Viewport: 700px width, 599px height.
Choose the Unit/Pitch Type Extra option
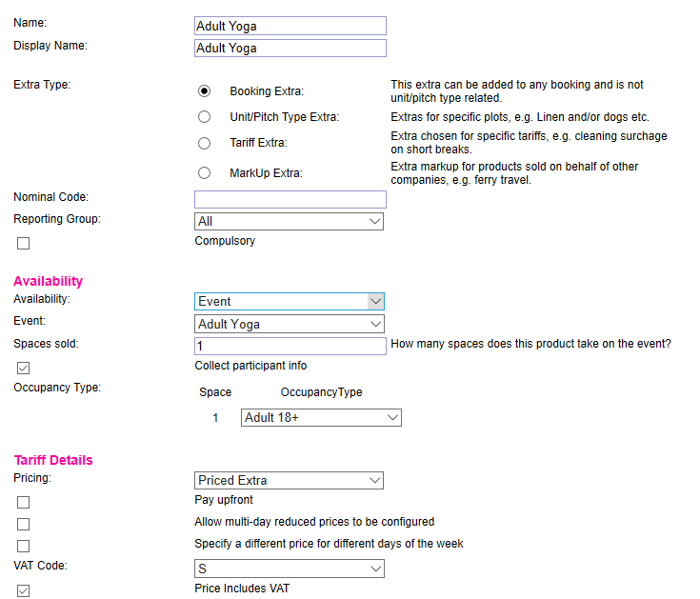click(204, 117)
